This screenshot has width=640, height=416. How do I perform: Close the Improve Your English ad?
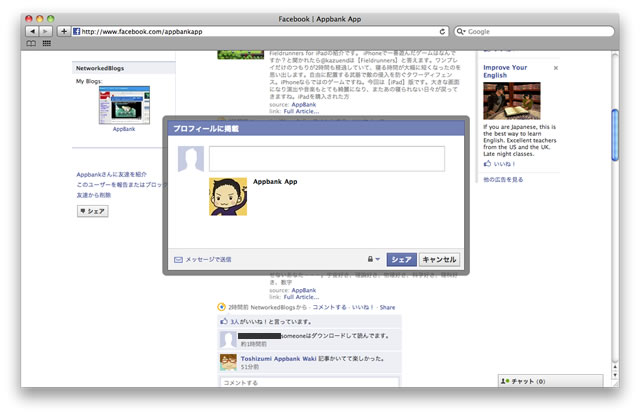tap(556, 68)
